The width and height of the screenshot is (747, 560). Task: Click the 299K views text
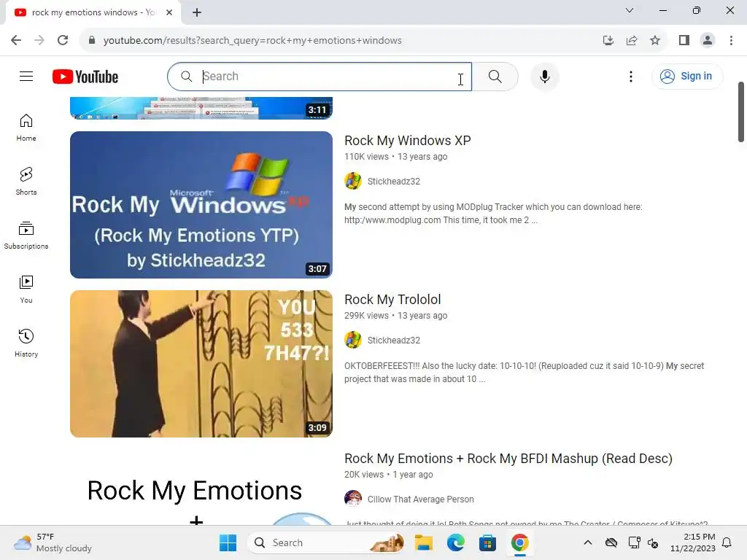[x=366, y=316]
